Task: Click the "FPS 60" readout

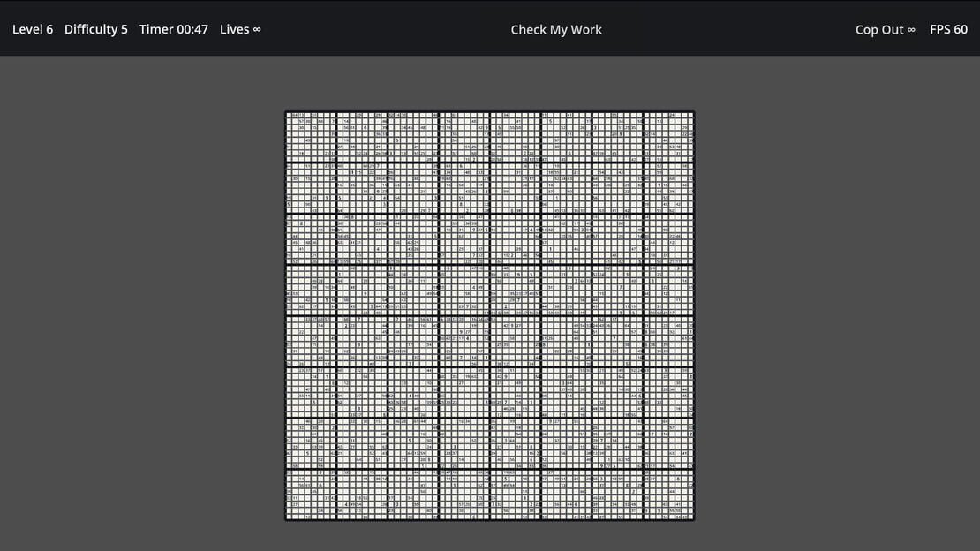Action: (948, 29)
